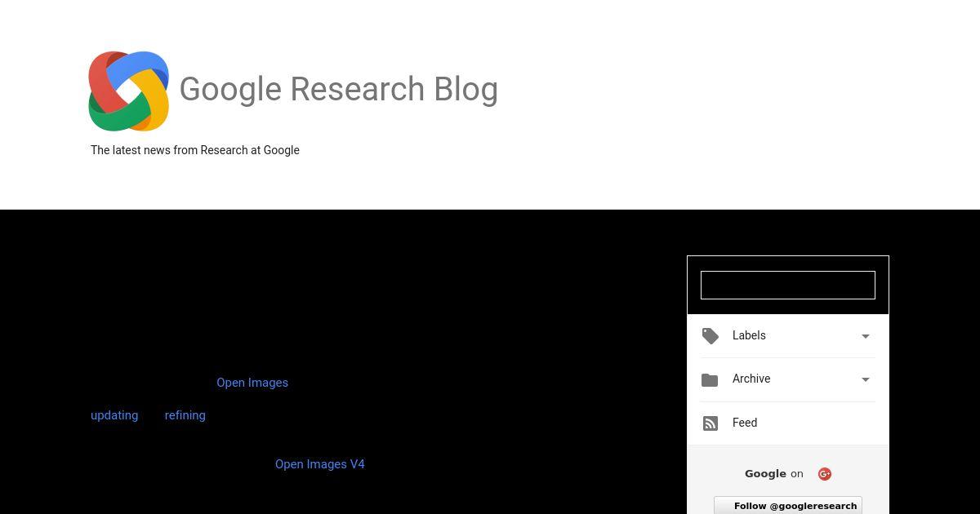
Task: Open the Labels section
Action: point(788,336)
